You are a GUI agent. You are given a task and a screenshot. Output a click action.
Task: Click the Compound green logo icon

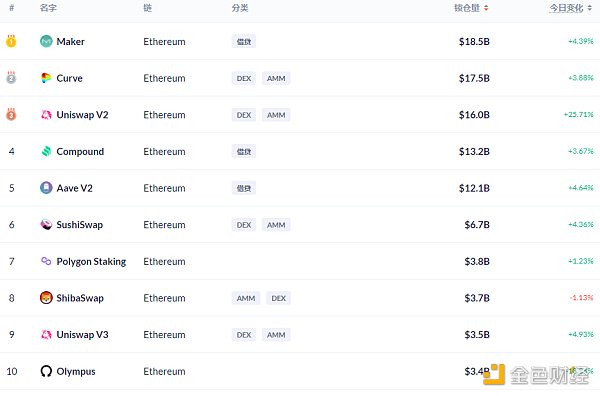[46, 152]
